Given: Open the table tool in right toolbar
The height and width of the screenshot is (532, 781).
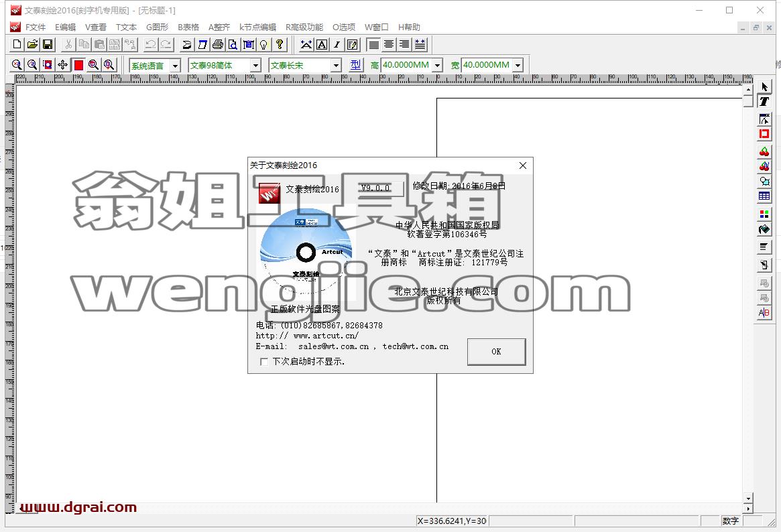Looking at the screenshot, I should click(x=764, y=196).
